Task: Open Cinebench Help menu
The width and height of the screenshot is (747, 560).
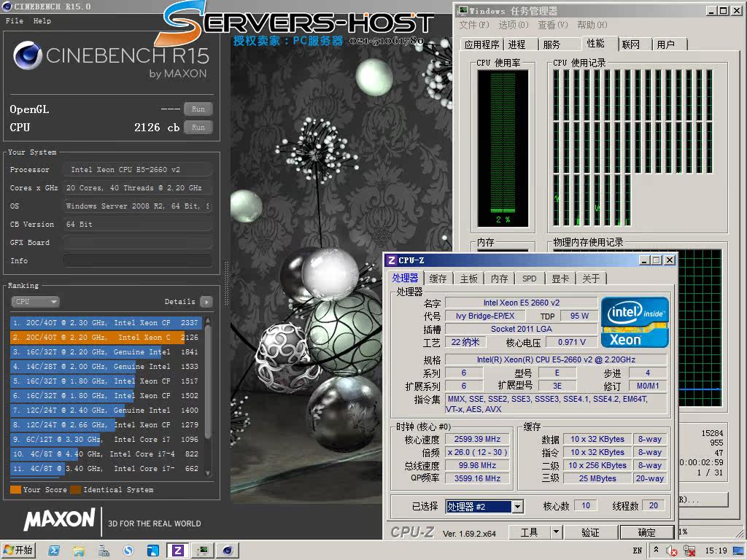Action: click(x=42, y=20)
